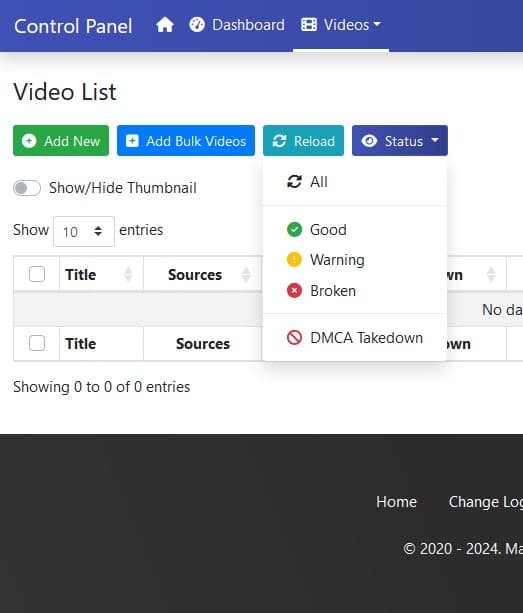Screen dimensions: 523x613
Task: Click the Add New button
Action: pos(61,141)
